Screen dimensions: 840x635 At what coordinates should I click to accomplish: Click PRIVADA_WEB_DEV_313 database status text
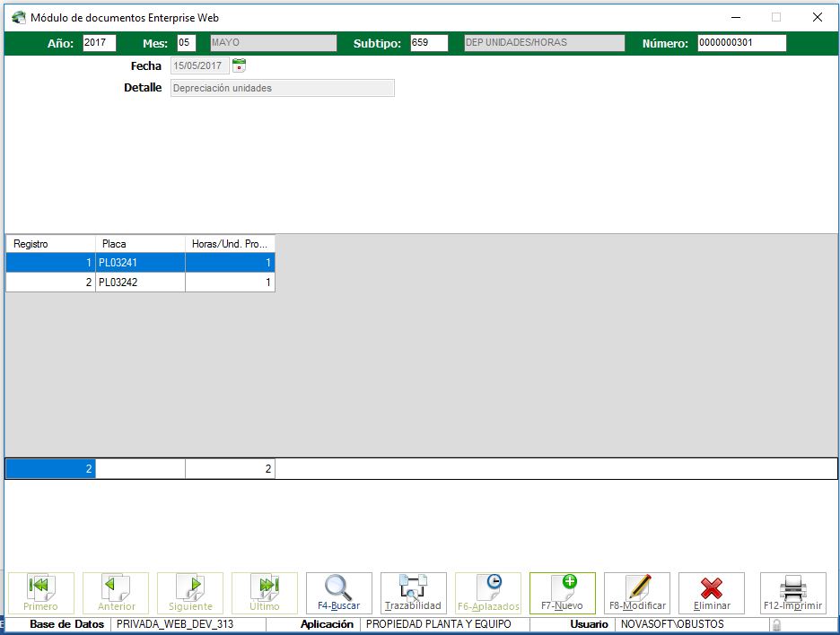click(x=175, y=624)
